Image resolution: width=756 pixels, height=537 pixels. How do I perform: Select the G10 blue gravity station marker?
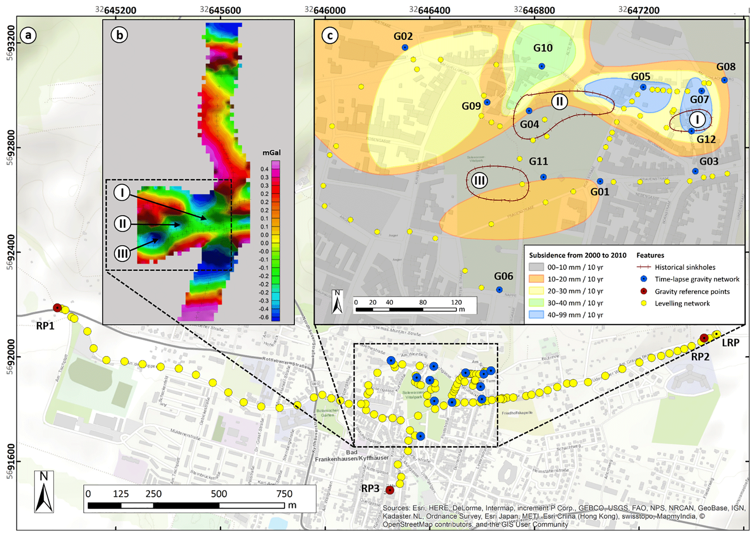tap(542, 66)
